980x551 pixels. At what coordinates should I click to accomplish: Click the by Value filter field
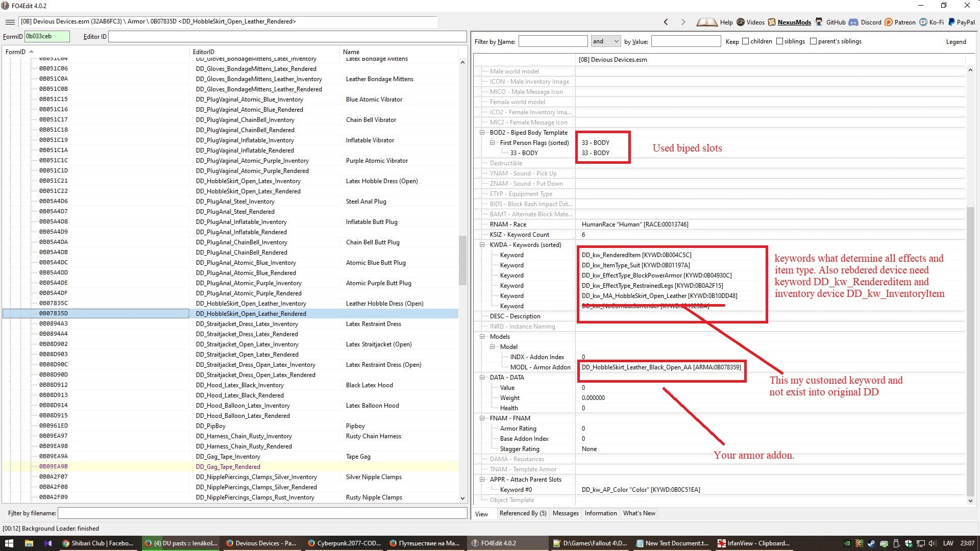coord(685,41)
